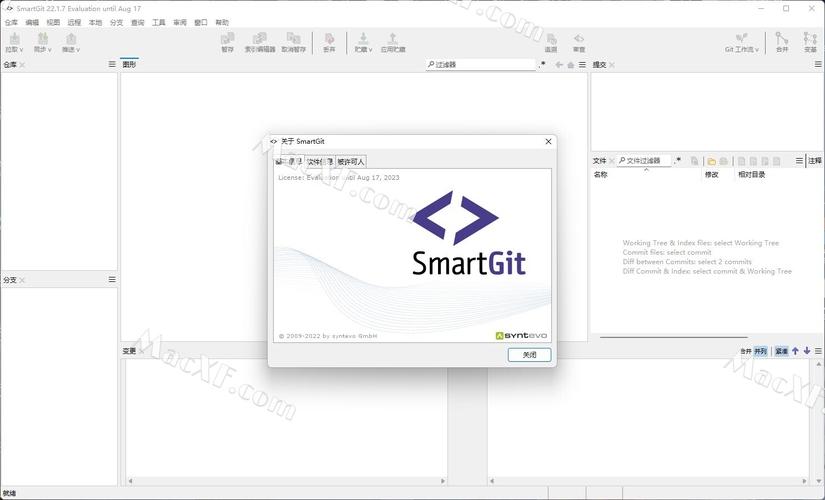This screenshot has width=825, height=500.
Task: Click the Blame (追溯) toolbar icon
Action: 551,42
